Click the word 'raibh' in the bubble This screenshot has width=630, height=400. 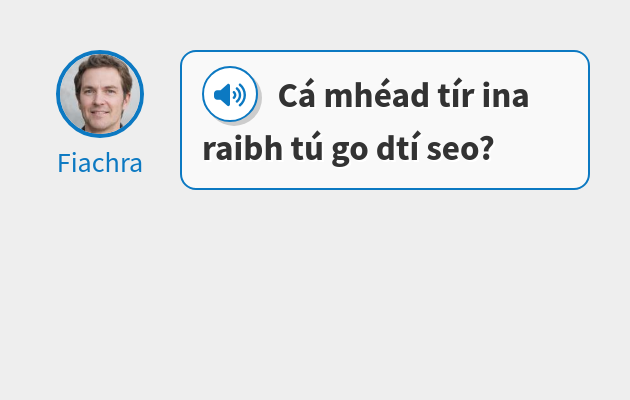tap(243, 148)
